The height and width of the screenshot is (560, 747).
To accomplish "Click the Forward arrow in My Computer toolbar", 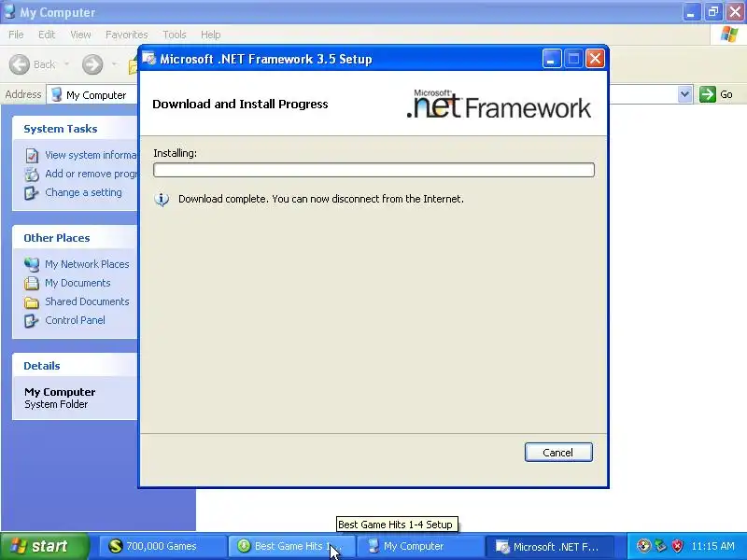I will pos(92,64).
